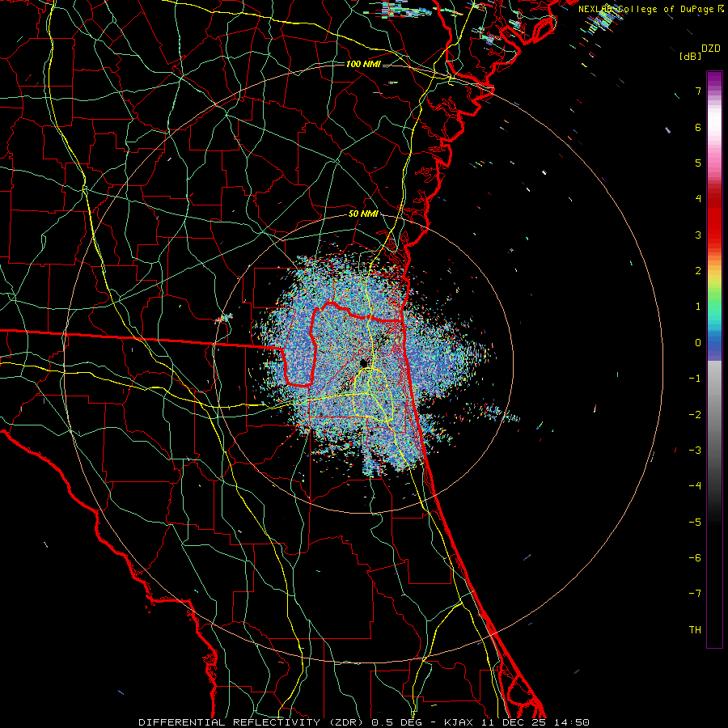
Task: Click the [dB] units label
Action: (x=690, y=56)
